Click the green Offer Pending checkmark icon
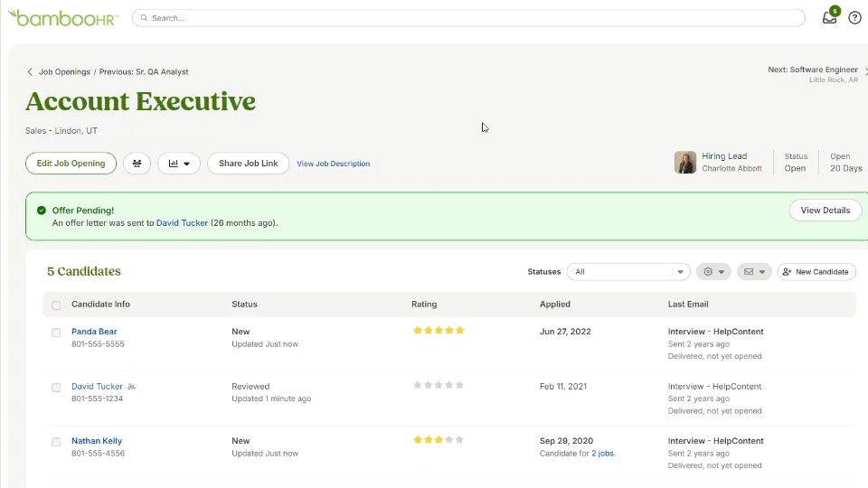Image resolution: width=868 pixels, height=488 pixels. 42,211
